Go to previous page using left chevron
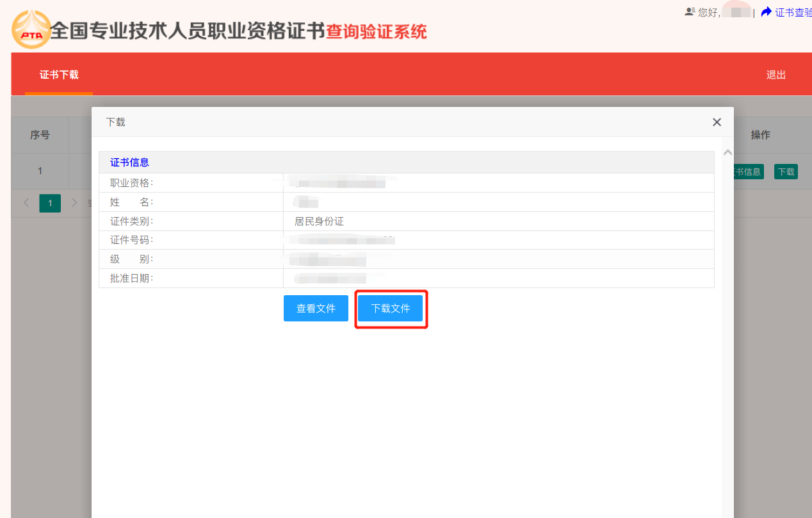This screenshot has height=518, width=812. tap(26, 203)
